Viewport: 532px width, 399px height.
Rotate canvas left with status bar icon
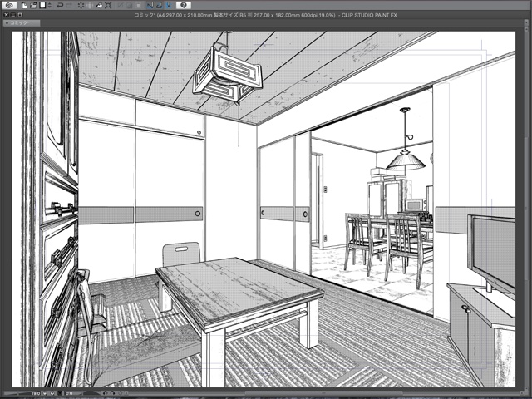(x=106, y=393)
